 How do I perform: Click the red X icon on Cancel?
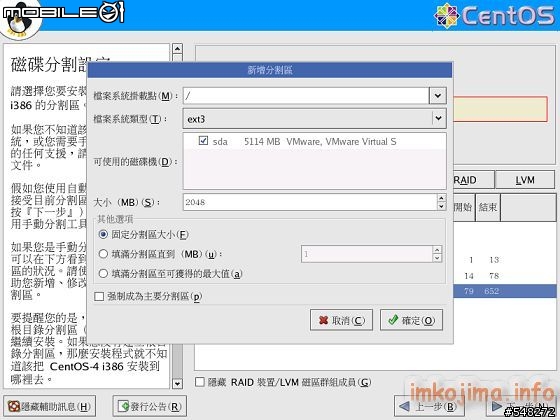coord(324,320)
